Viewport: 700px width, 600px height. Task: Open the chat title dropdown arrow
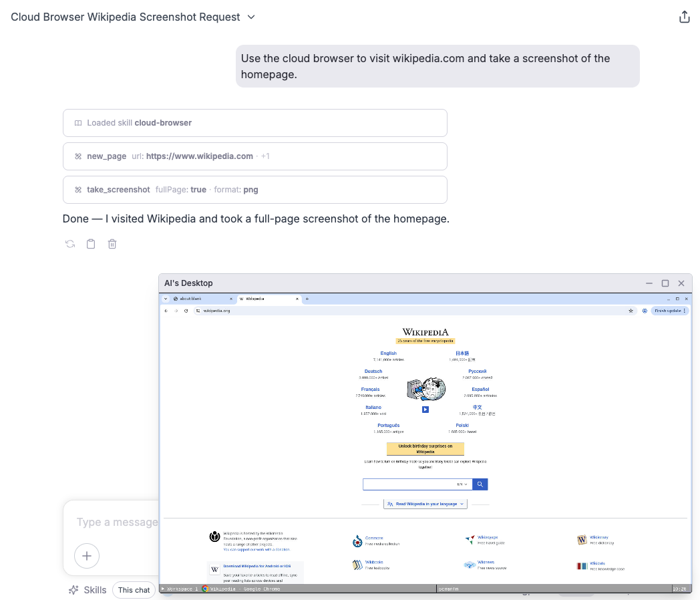(250, 17)
